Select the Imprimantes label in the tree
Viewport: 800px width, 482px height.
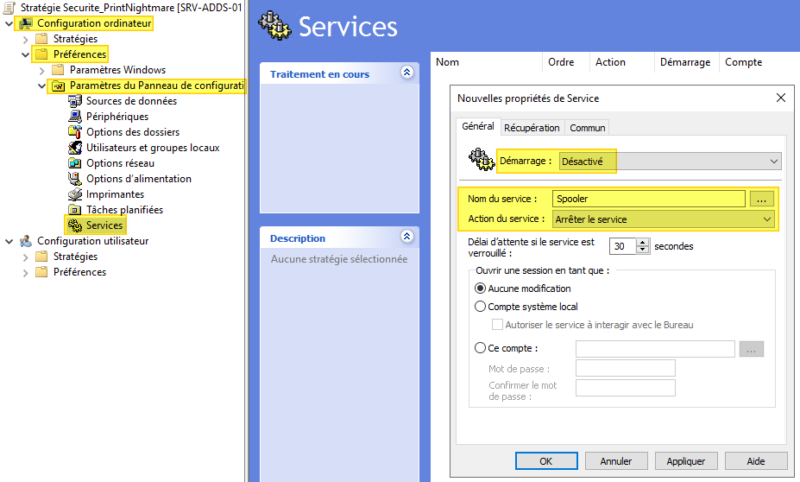click(x=115, y=194)
